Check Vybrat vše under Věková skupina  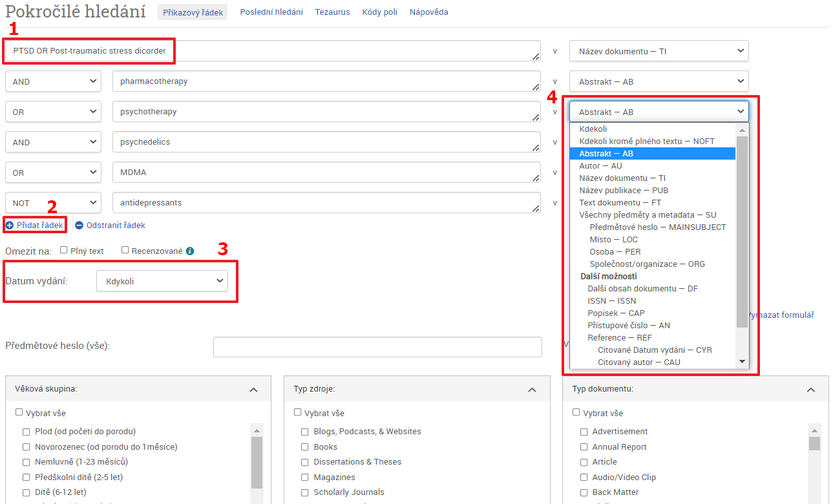[19, 412]
